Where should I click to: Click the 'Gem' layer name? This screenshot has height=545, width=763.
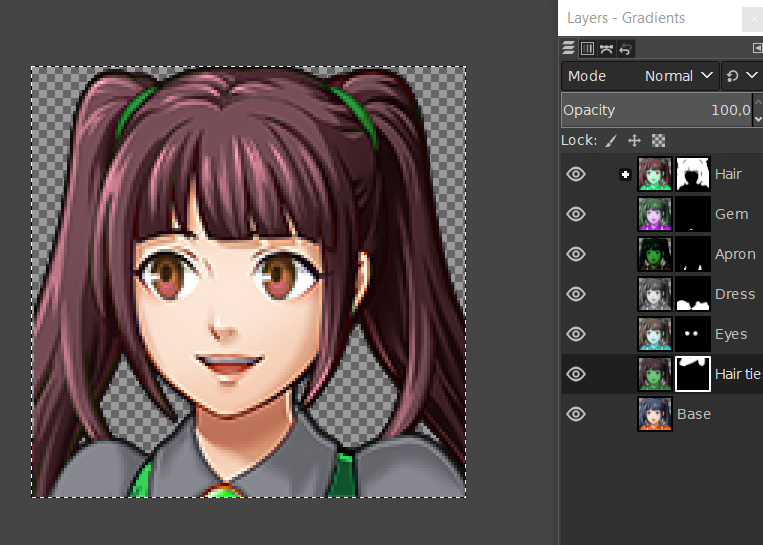[x=731, y=214]
